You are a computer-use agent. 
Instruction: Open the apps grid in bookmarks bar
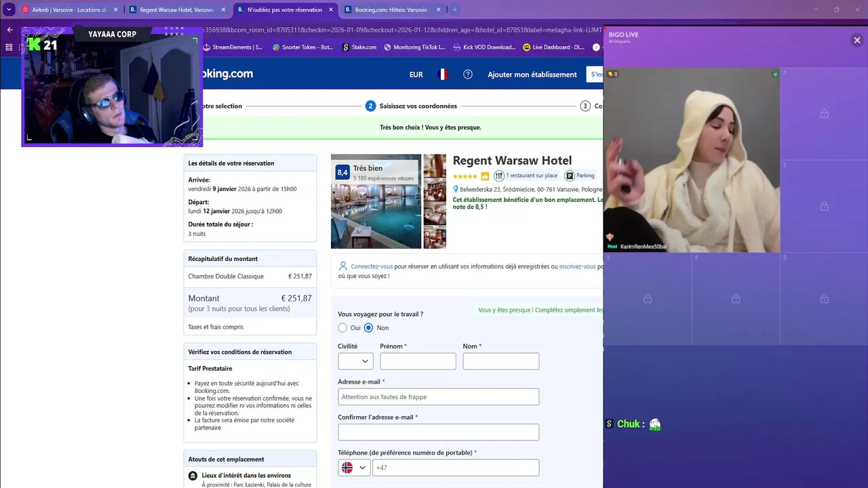tap(9, 47)
